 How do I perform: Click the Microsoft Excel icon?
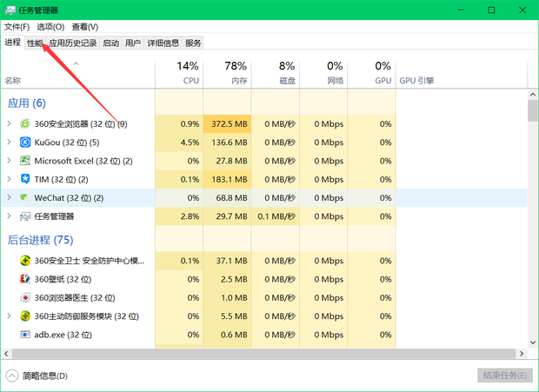[25, 161]
